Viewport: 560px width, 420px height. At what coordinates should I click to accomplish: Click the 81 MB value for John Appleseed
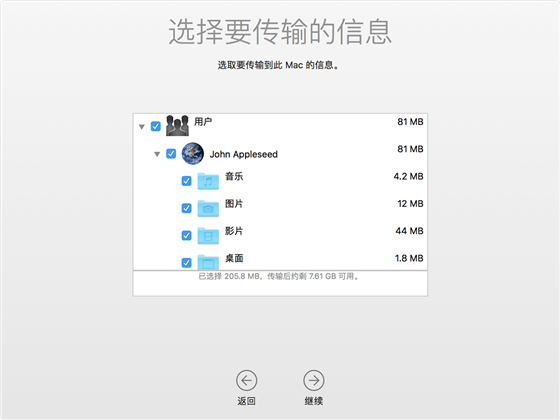click(410, 149)
